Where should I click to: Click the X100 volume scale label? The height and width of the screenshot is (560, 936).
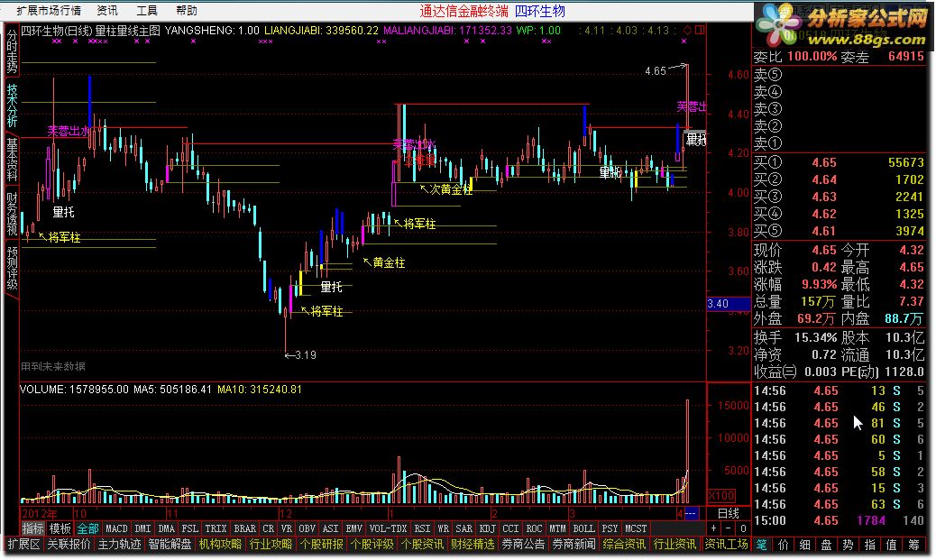click(721, 495)
